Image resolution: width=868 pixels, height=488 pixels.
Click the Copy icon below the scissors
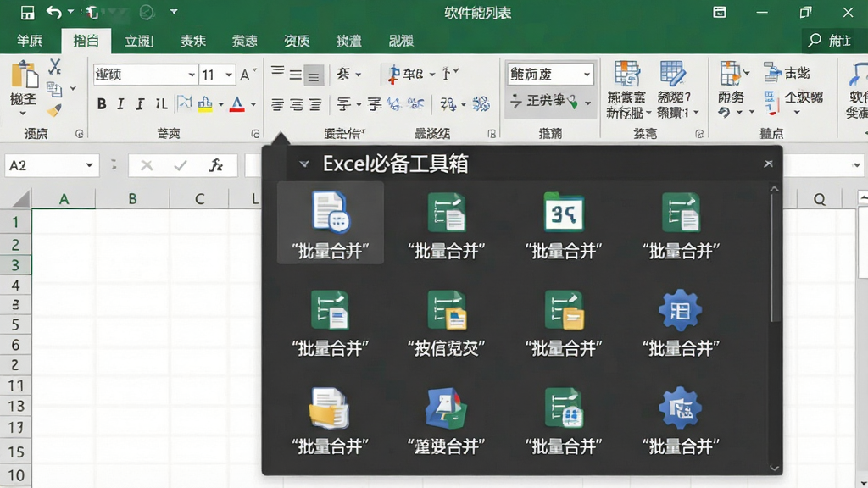(x=54, y=88)
